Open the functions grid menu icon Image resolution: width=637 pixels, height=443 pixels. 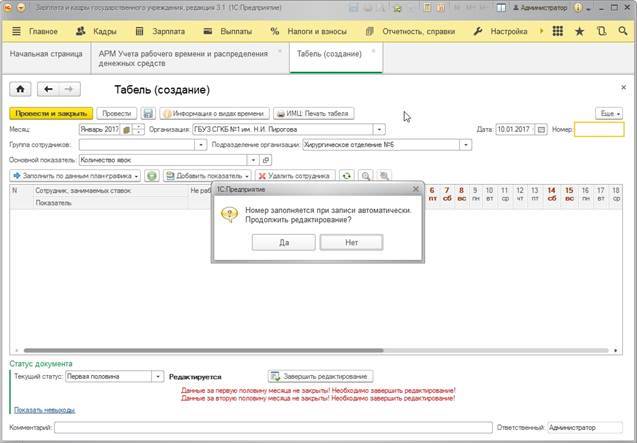[555, 31]
